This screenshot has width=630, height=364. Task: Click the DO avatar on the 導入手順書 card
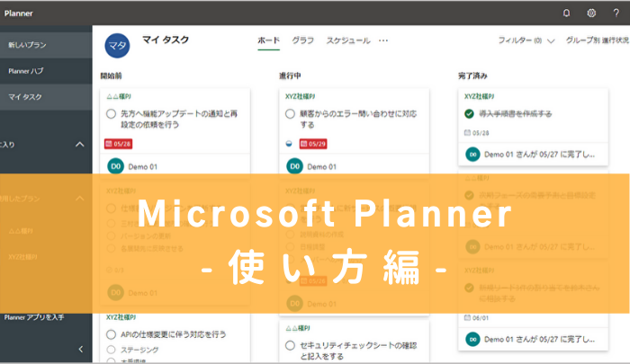(472, 154)
